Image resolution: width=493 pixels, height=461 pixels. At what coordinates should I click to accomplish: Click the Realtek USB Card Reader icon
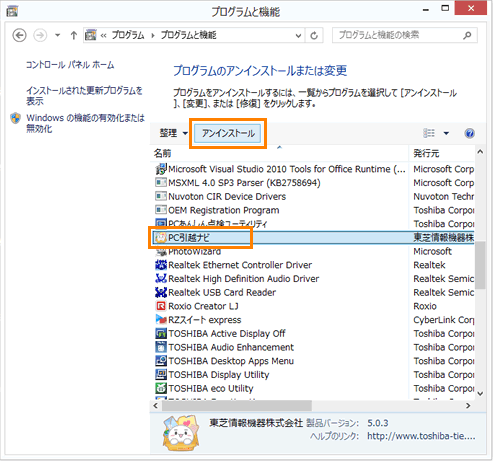click(161, 292)
